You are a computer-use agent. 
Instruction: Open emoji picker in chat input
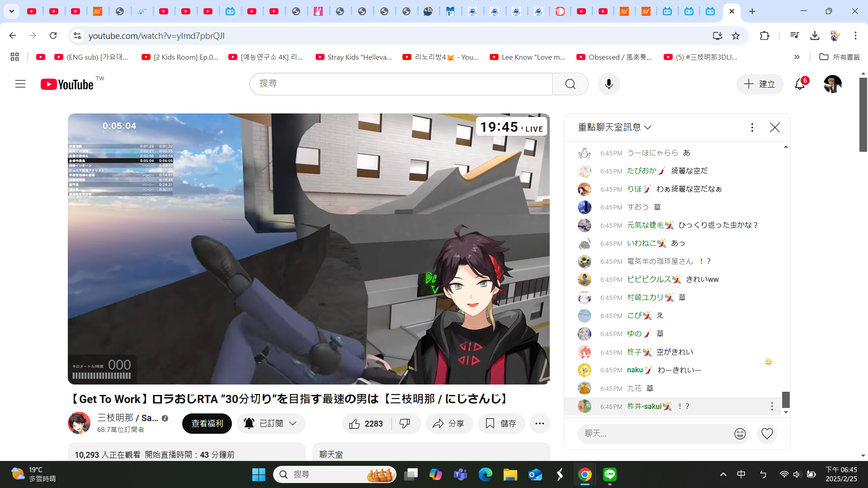(x=740, y=434)
